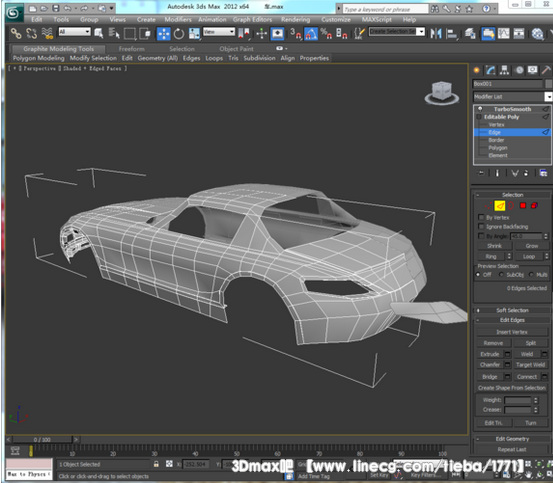The width and height of the screenshot is (553, 483).
Task: Activate the Select and Rotate tool
Action: (179, 33)
